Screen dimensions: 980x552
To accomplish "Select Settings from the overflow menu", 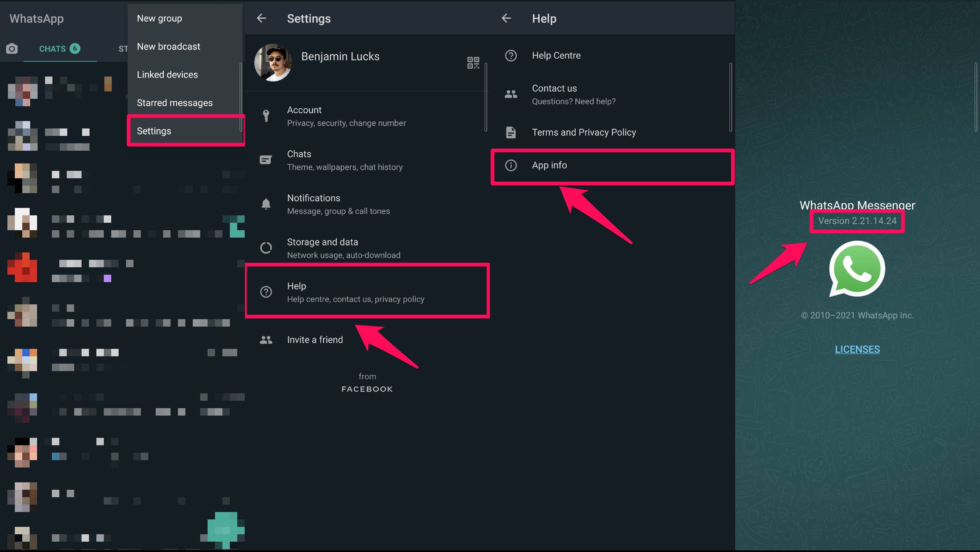I will tap(154, 131).
